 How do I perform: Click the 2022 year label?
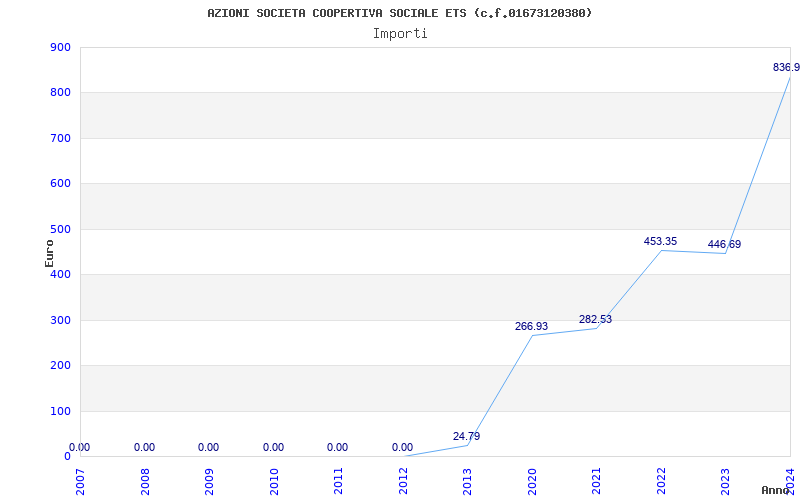tap(661, 481)
